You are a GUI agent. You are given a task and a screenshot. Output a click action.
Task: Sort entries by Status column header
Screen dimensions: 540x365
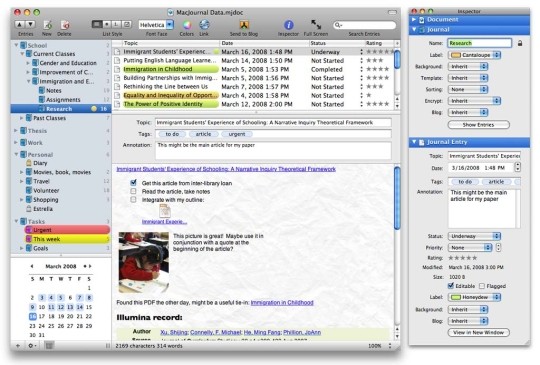336,43
